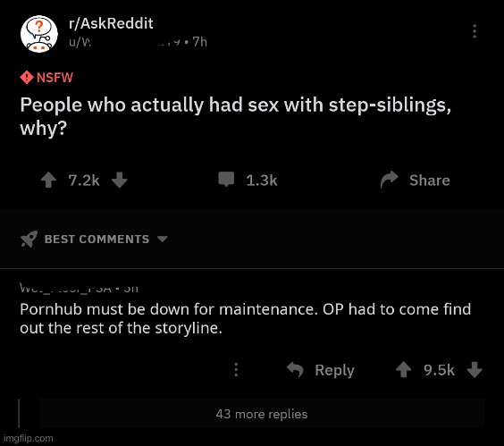Expand the Best Comments sort dropdown
Screen dimensions: 504x446
pos(94,239)
